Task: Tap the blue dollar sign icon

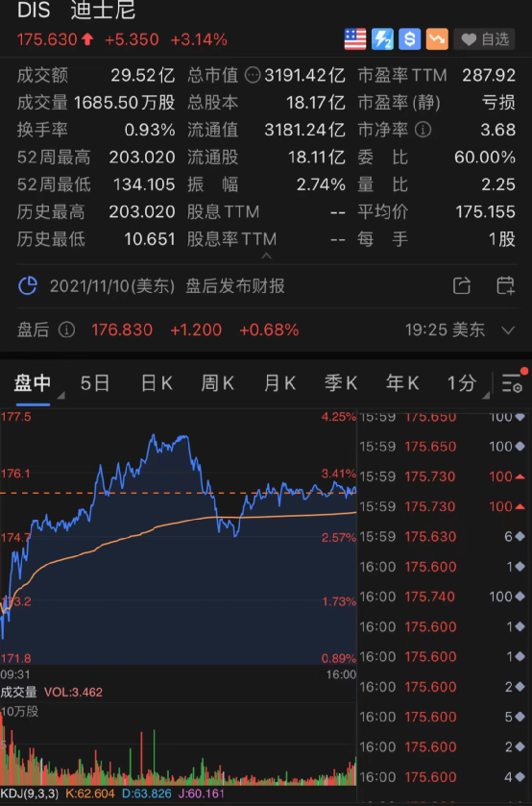Action: coord(410,39)
